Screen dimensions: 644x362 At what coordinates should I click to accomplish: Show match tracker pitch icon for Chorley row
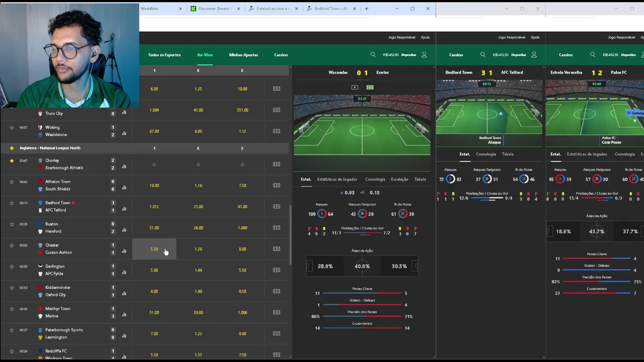pos(276,164)
